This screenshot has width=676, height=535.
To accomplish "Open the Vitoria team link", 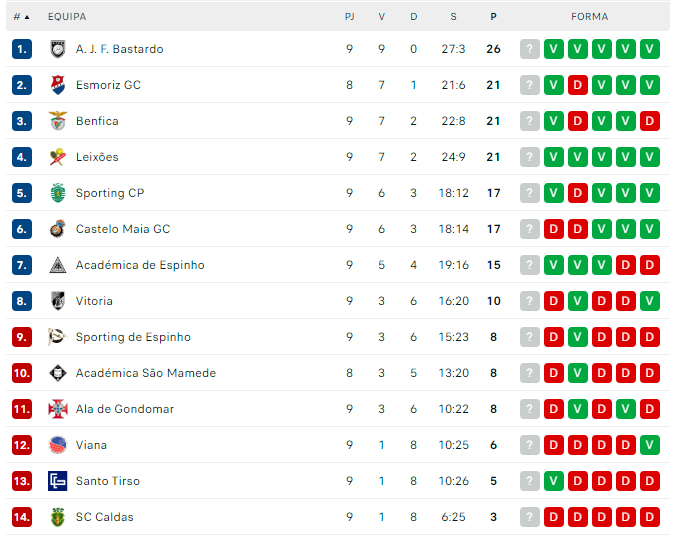I will [x=94, y=301].
